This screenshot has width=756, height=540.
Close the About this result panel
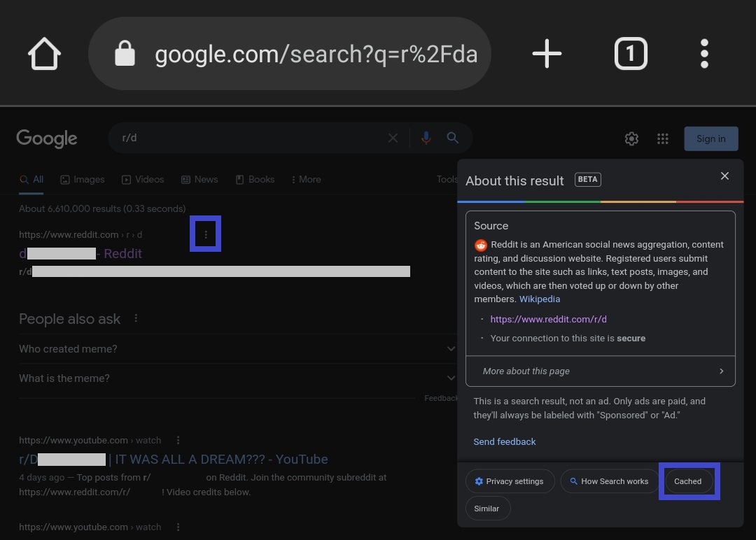724,176
